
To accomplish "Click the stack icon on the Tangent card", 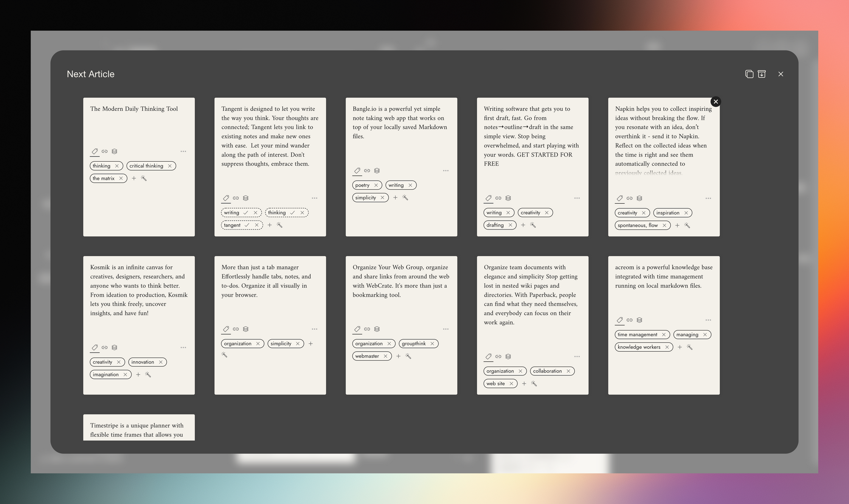I will click(x=246, y=198).
